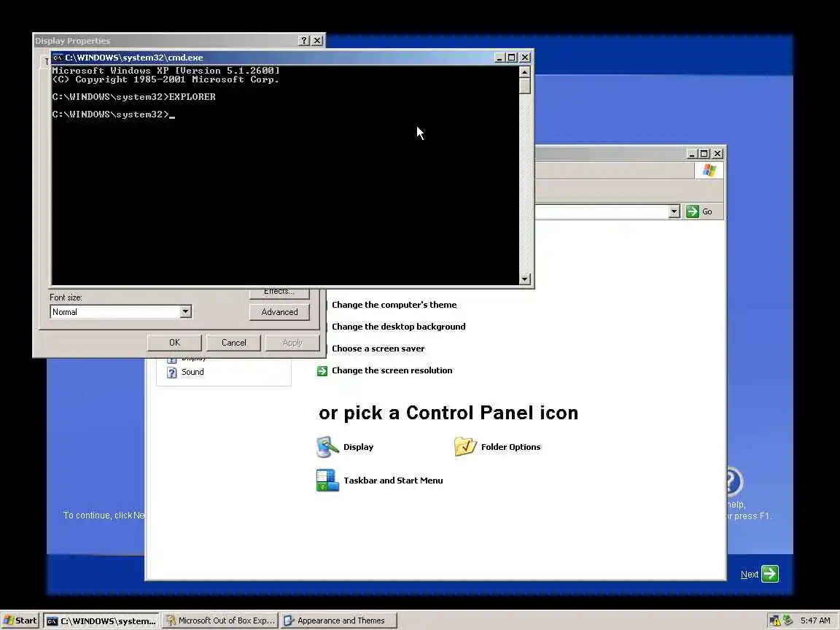Maximize the Appearance and Themes window
The width and height of the screenshot is (840, 630).
point(704,154)
